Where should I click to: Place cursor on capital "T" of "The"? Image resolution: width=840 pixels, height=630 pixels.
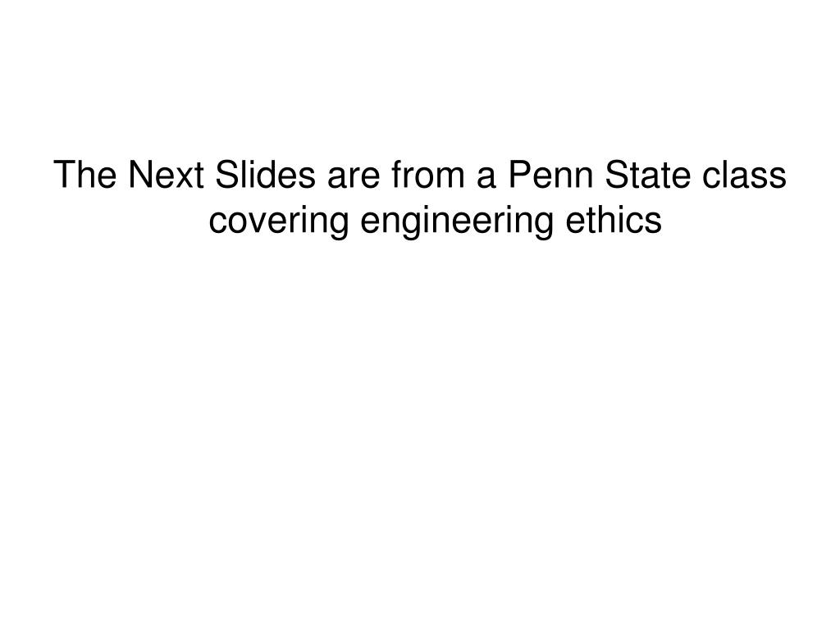click(64, 175)
